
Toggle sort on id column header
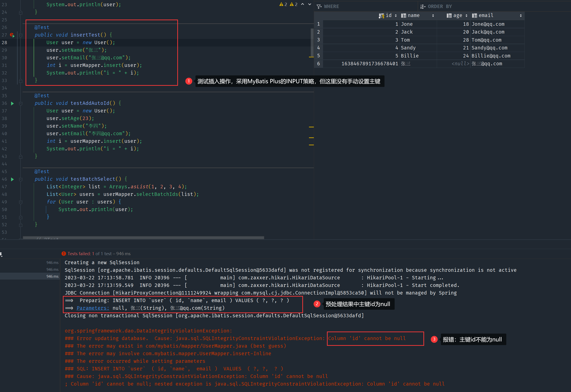point(395,16)
